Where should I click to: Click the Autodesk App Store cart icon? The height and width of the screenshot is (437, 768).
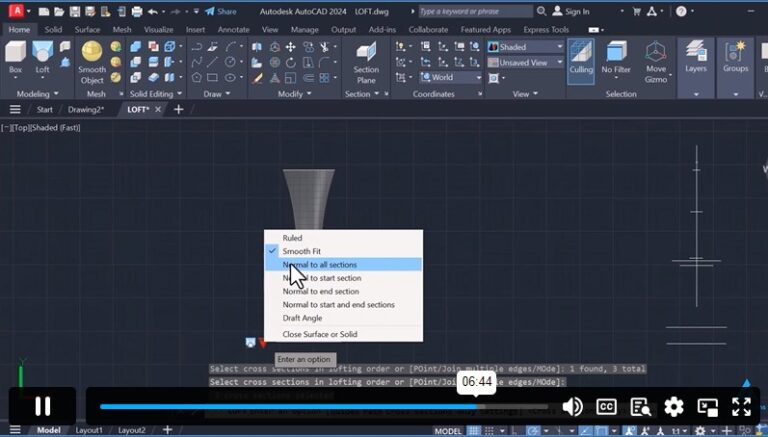click(x=636, y=11)
